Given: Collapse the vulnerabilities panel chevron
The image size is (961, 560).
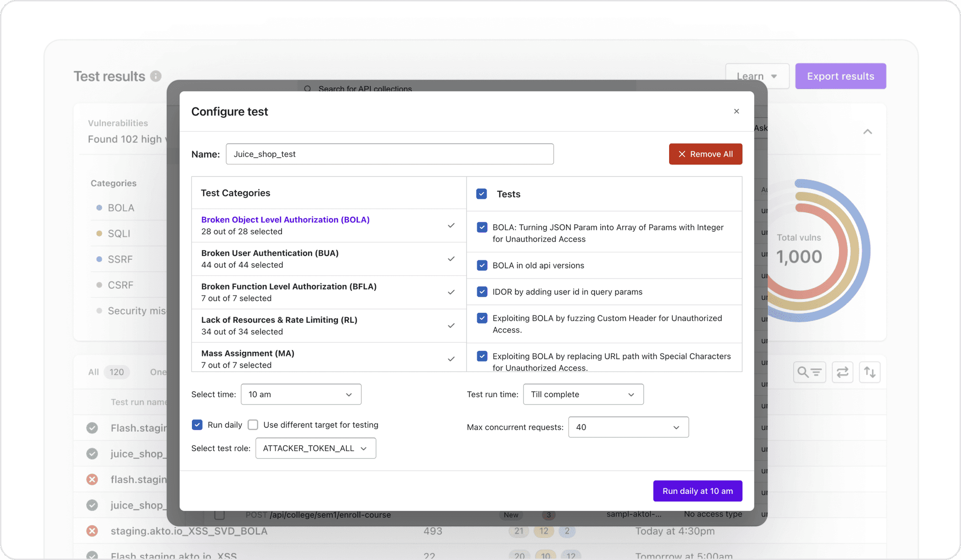Looking at the screenshot, I should pos(867,132).
